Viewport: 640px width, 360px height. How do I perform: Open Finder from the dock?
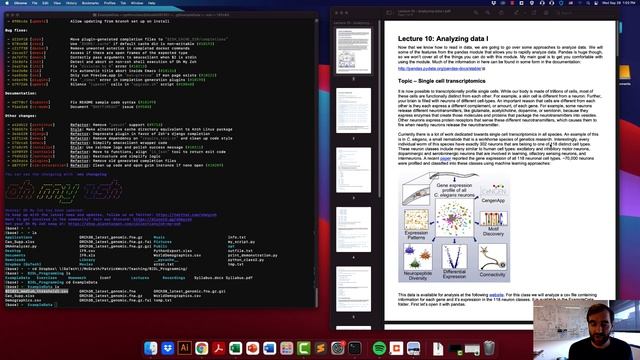(151, 348)
